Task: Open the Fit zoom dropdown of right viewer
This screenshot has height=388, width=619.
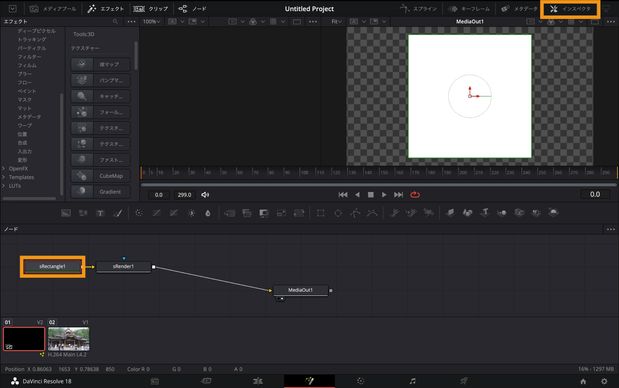Action: (x=337, y=22)
